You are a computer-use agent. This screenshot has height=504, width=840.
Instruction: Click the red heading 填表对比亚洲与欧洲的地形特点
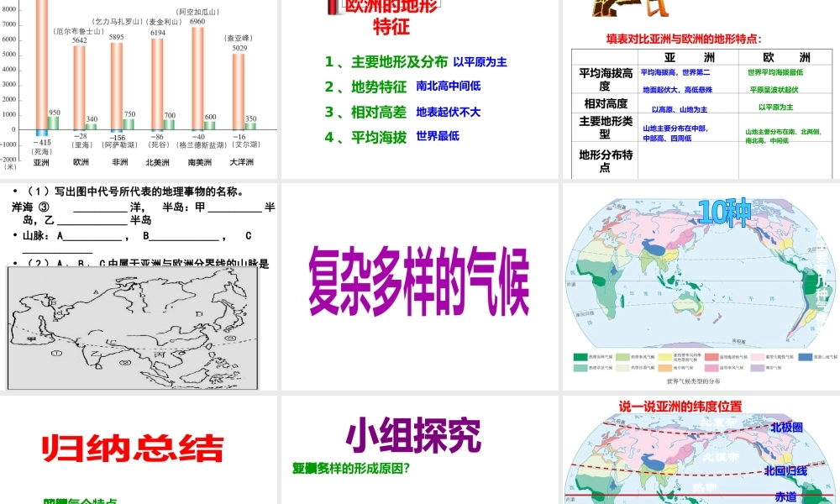(684, 39)
